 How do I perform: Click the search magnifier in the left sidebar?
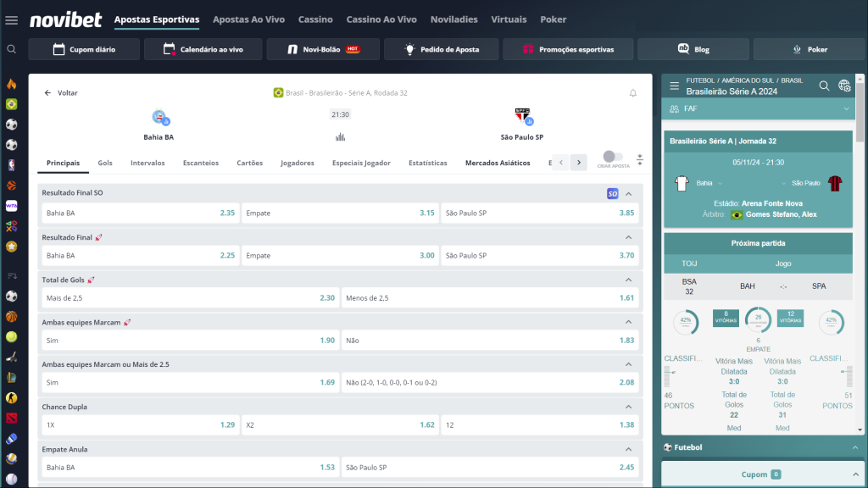tap(11, 49)
